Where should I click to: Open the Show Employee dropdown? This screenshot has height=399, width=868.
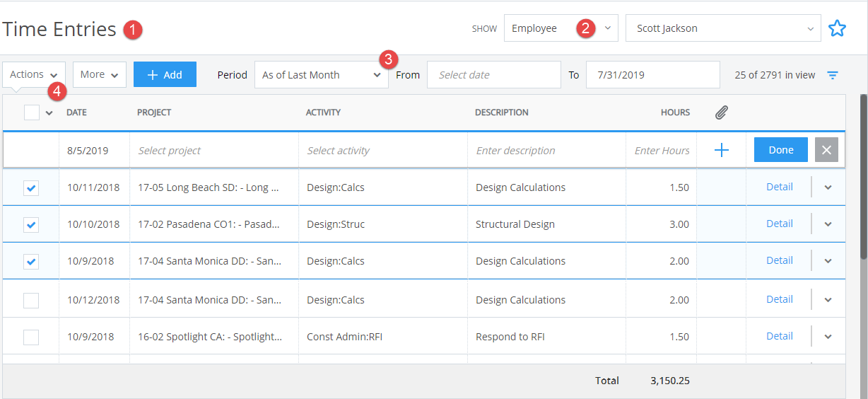(x=561, y=28)
